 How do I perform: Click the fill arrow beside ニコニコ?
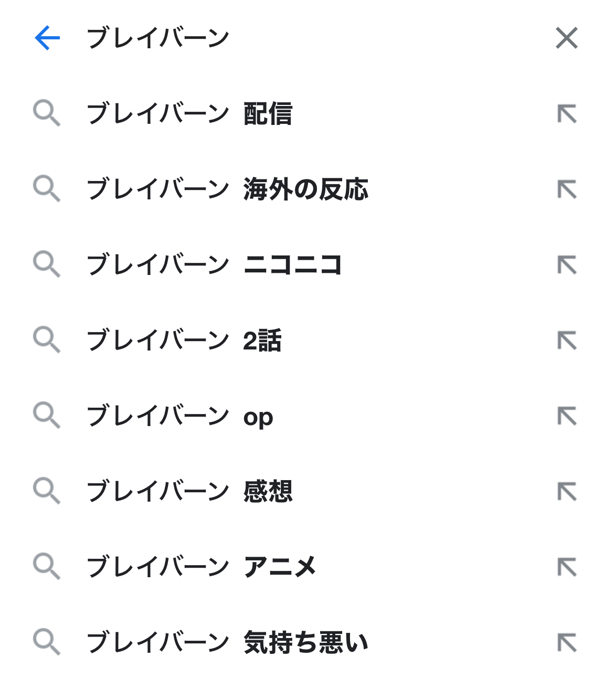pyautogui.click(x=567, y=265)
